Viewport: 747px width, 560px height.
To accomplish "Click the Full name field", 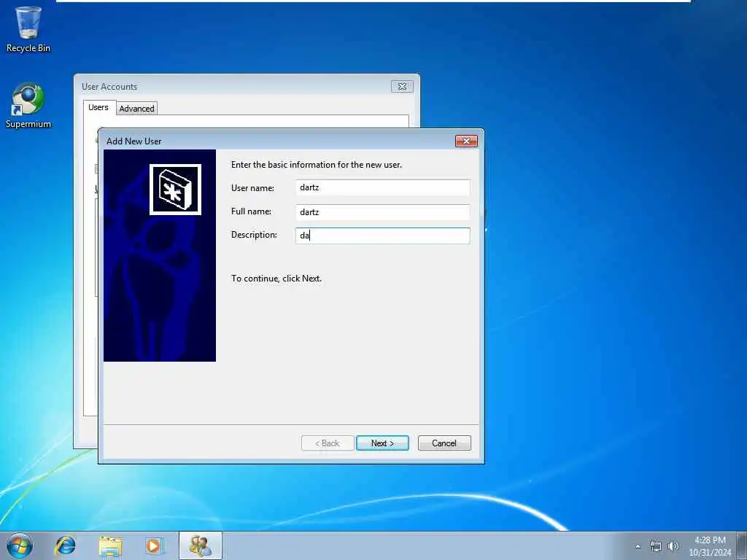I will [382, 212].
